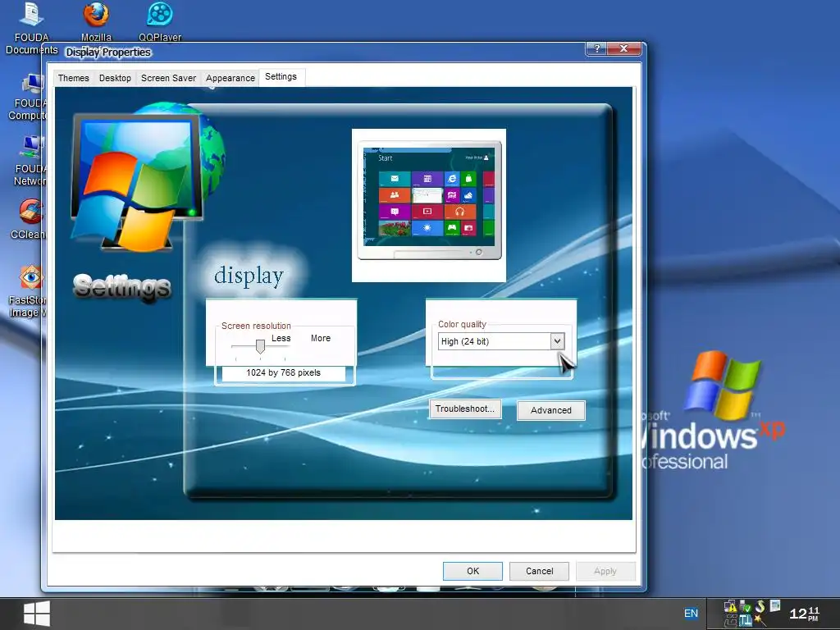The image size is (840, 630).
Task: Open FOUDA Documents desktop icon
Action: click(x=32, y=29)
